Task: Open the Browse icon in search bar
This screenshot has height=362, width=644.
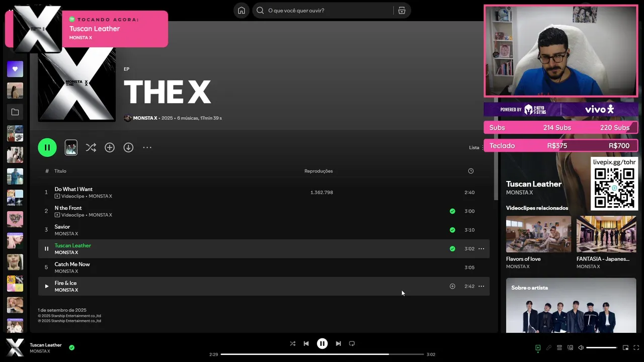Action: (x=401, y=11)
